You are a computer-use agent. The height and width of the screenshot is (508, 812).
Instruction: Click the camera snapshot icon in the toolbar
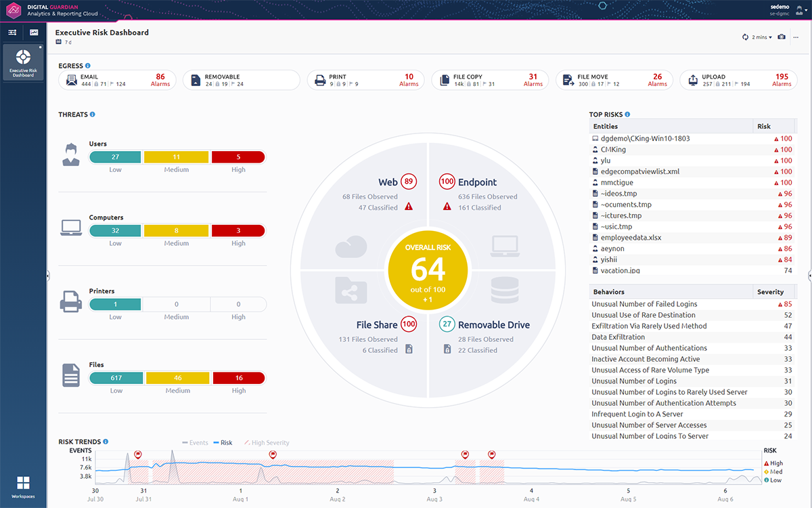(781, 37)
